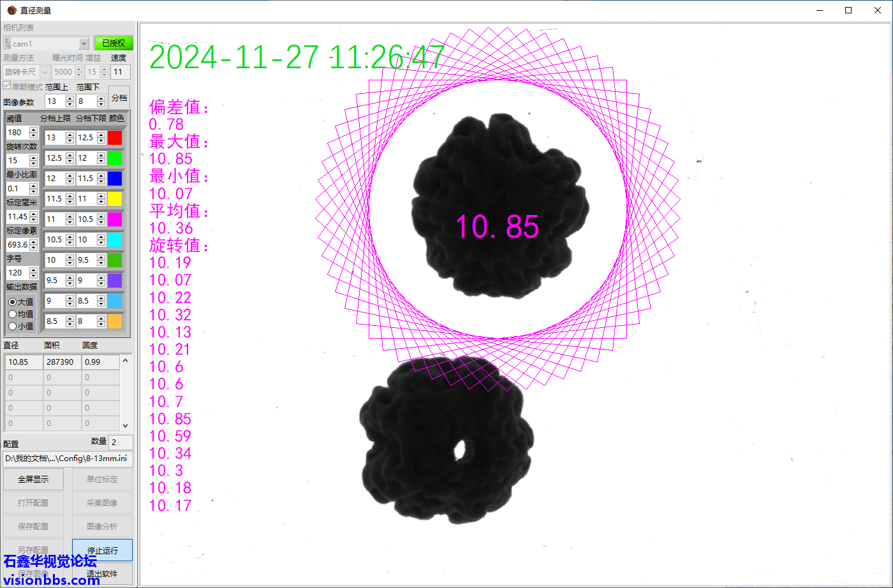
Task: Click the green 已授权 button
Action: [114, 43]
